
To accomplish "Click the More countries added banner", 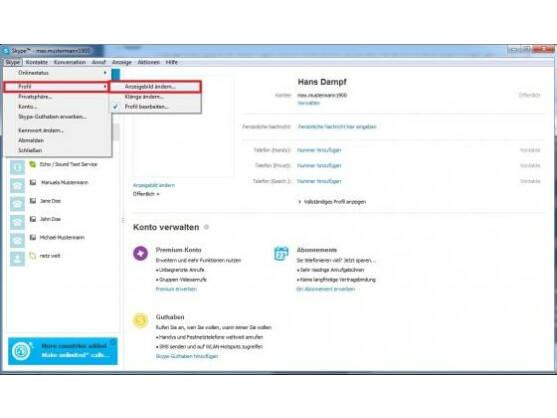I will [63, 351].
